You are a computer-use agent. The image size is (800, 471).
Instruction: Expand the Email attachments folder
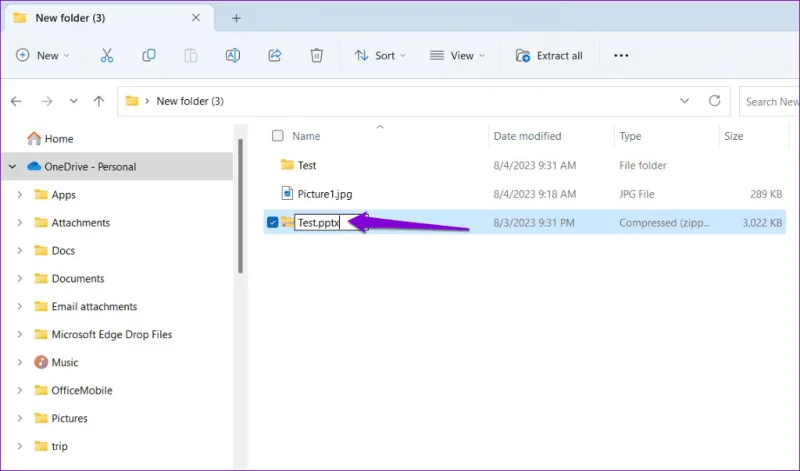pos(19,306)
